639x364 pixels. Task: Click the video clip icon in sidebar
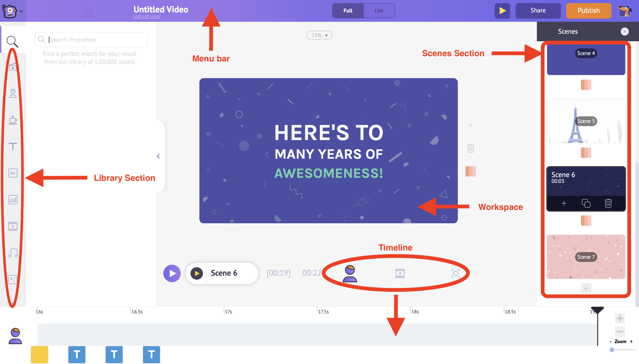[x=12, y=226]
